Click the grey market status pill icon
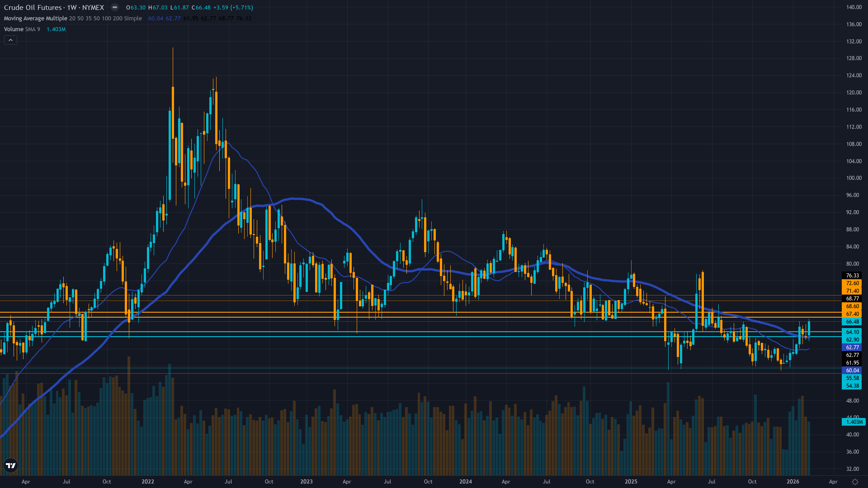The height and width of the screenshot is (488, 868). 115,7
